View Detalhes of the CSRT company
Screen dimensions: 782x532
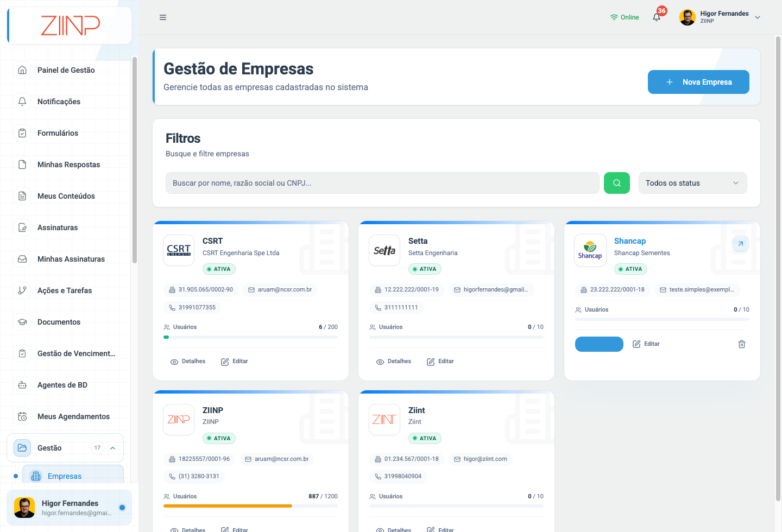[x=188, y=362]
